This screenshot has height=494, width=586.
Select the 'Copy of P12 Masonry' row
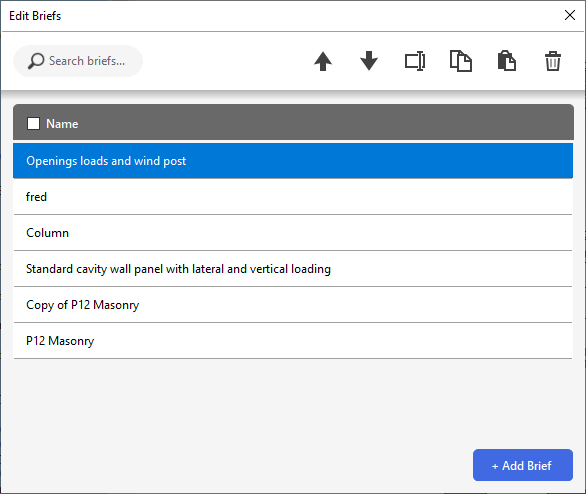pos(293,305)
